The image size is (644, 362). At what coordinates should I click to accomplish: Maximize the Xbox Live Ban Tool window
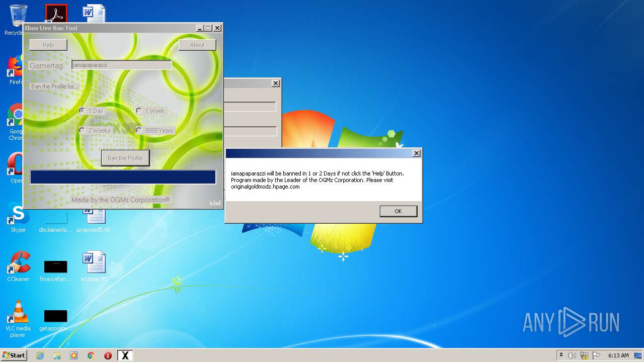[x=208, y=28]
